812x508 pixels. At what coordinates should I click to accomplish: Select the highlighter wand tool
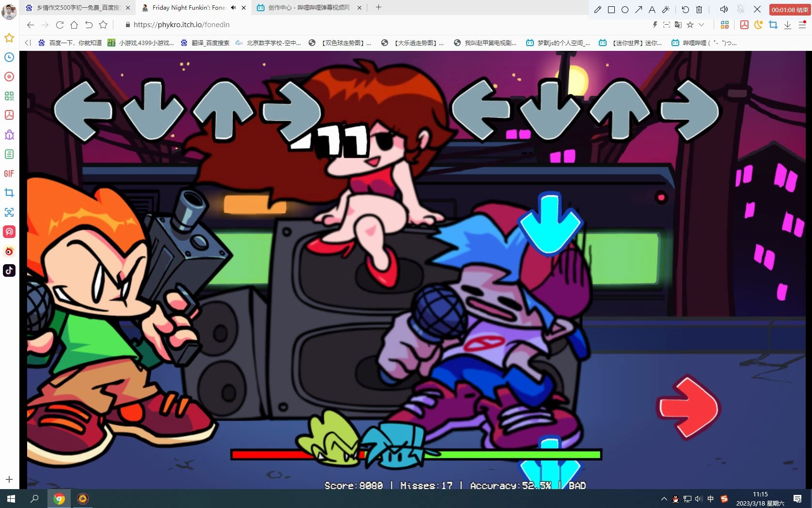pyautogui.click(x=666, y=10)
